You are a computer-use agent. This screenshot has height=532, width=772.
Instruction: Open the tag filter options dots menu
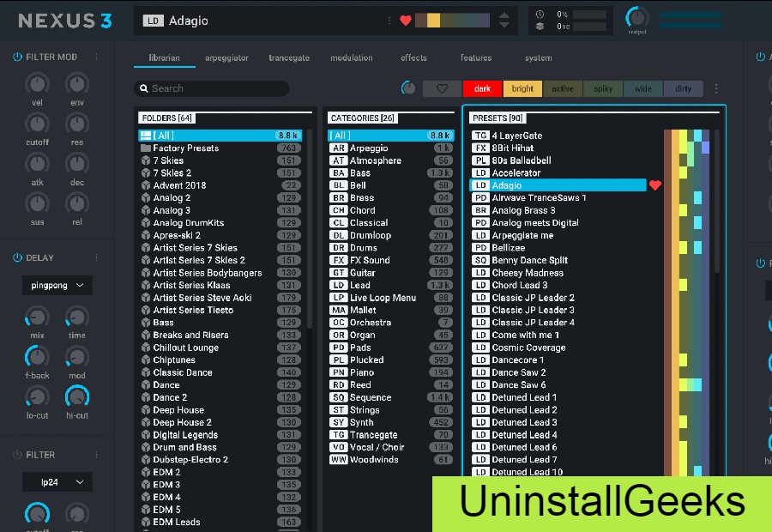tap(716, 88)
